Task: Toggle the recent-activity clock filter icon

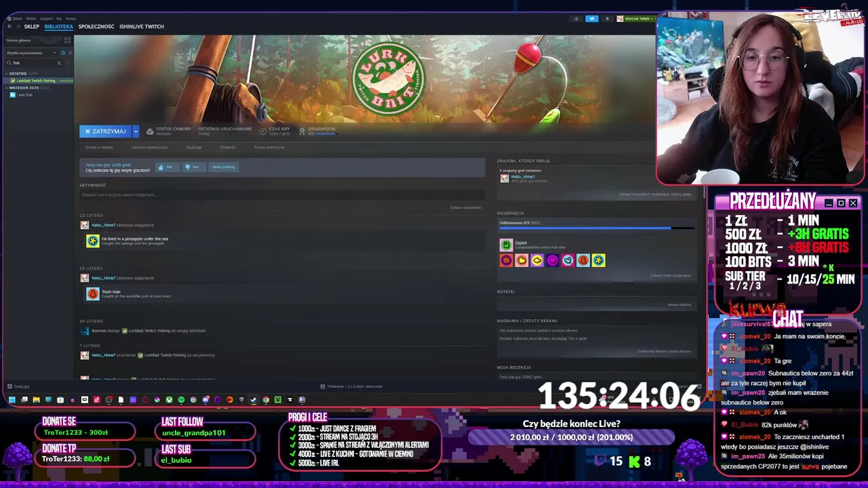Action: coord(63,53)
